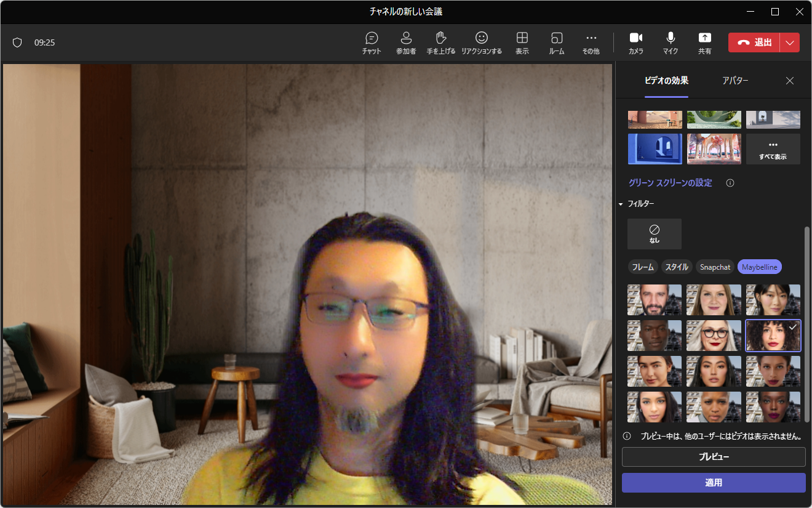Select the none filter option
The height and width of the screenshot is (508, 812).
[654, 234]
